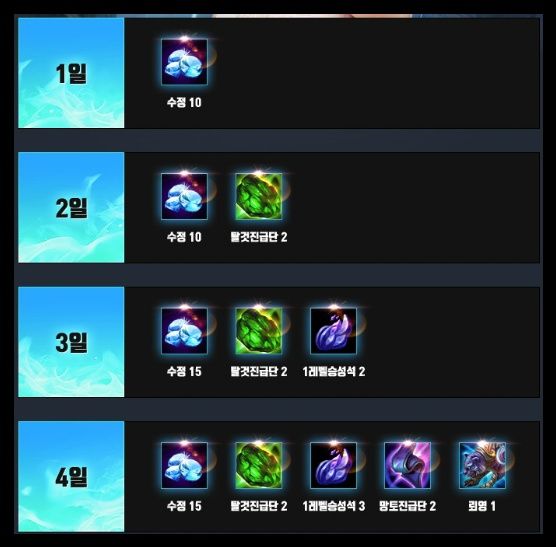Click the 수정 10 label in 1일 row
This screenshot has width=556, height=547.
[184, 102]
